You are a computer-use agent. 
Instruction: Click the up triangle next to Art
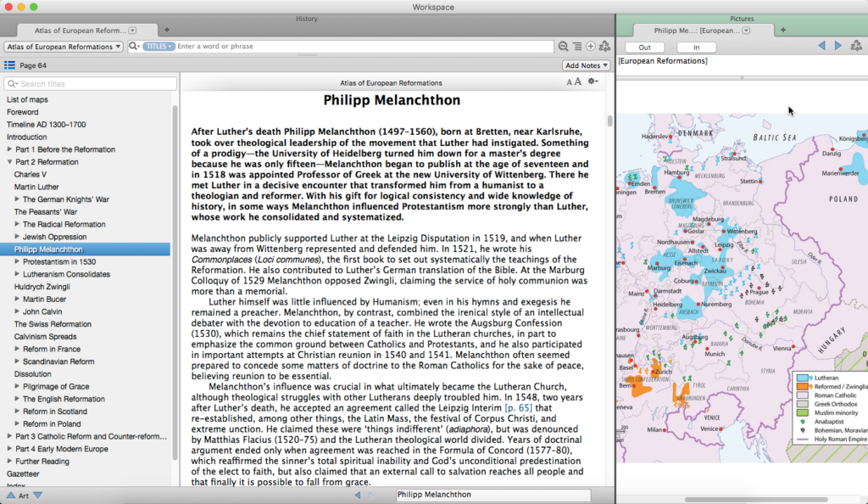pos(10,496)
